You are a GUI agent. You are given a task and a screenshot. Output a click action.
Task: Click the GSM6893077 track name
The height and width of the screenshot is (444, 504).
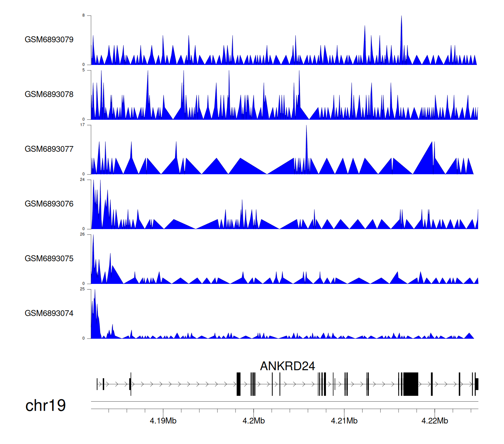point(49,149)
